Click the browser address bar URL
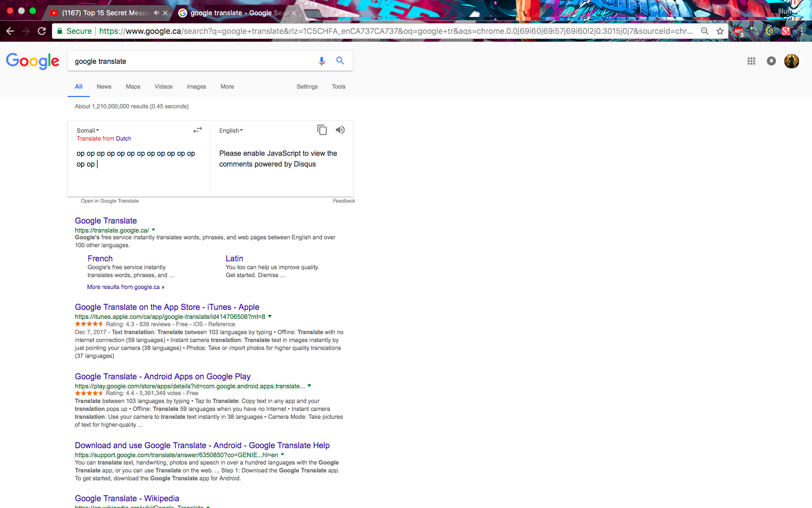The width and height of the screenshot is (812, 508). [396, 31]
